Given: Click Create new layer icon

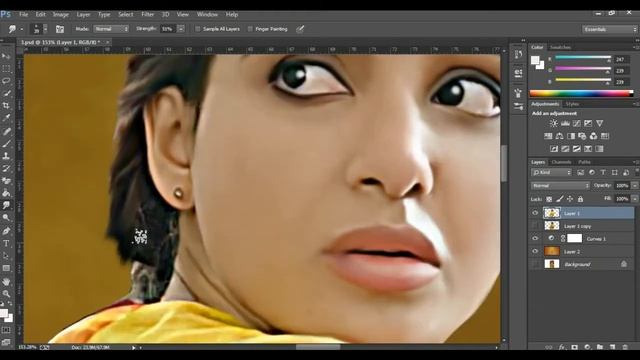Looking at the screenshot, I should pyautogui.click(x=612, y=347).
